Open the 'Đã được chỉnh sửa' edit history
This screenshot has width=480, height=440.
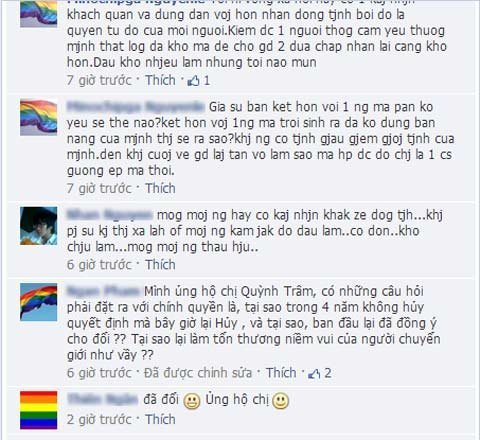pyautogui.click(x=198, y=373)
